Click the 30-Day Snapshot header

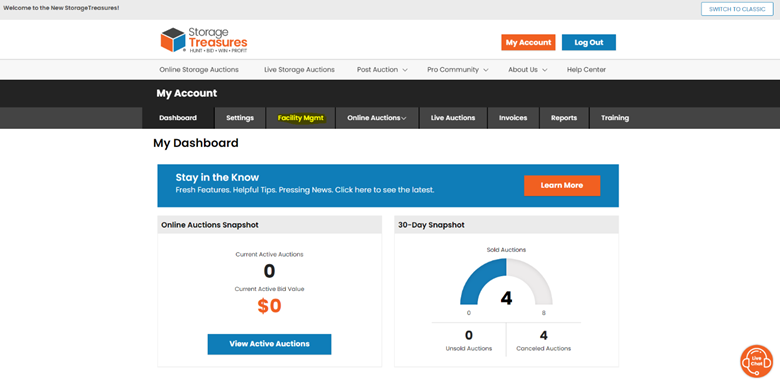pyautogui.click(x=506, y=225)
